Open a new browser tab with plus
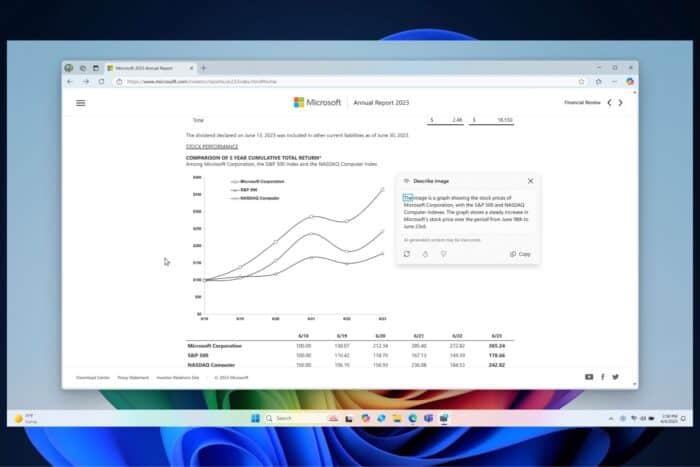Viewport: 700px width, 467px height. coord(204,68)
